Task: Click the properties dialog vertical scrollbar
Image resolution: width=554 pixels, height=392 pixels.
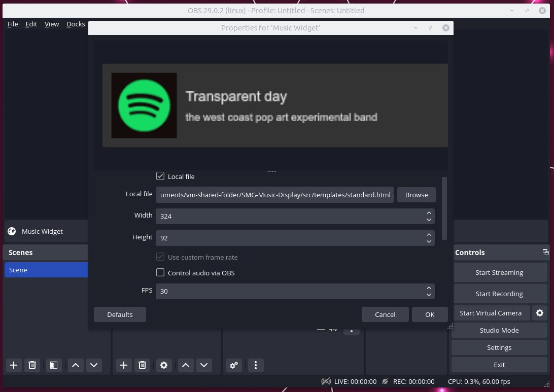Action: pos(444,208)
